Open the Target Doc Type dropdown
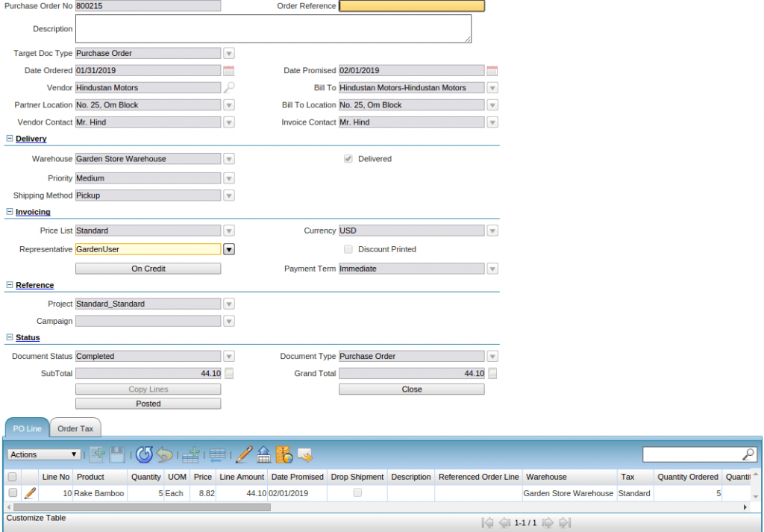764x532 pixels. tap(229, 53)
